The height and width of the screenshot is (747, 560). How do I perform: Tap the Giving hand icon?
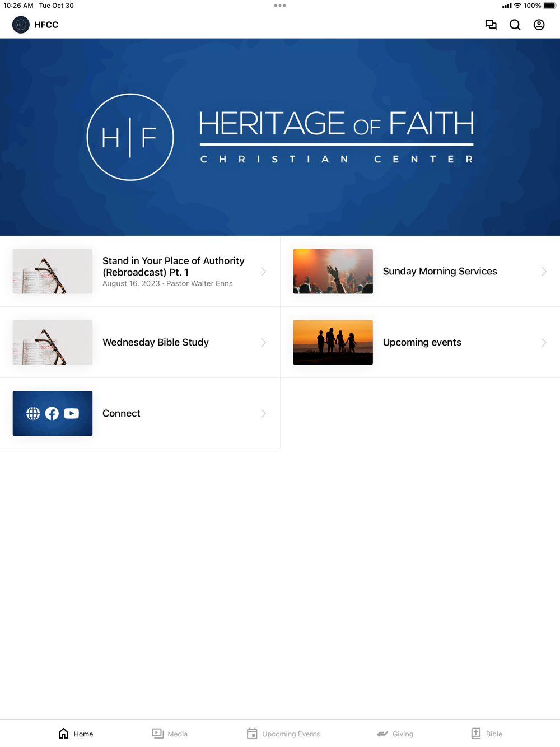click(x=382, y=734)
